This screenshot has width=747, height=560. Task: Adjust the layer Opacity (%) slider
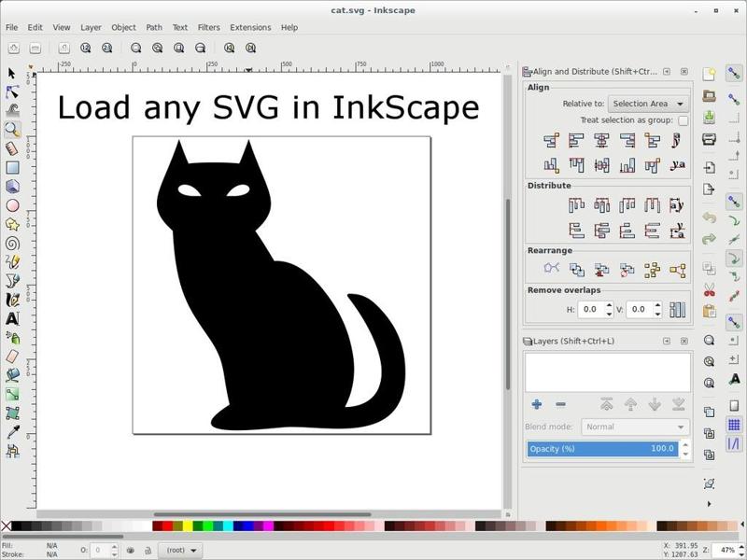point(602,449)
